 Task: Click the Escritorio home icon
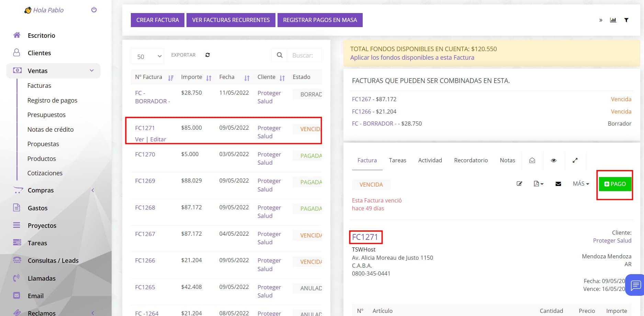tap(16, 35)
